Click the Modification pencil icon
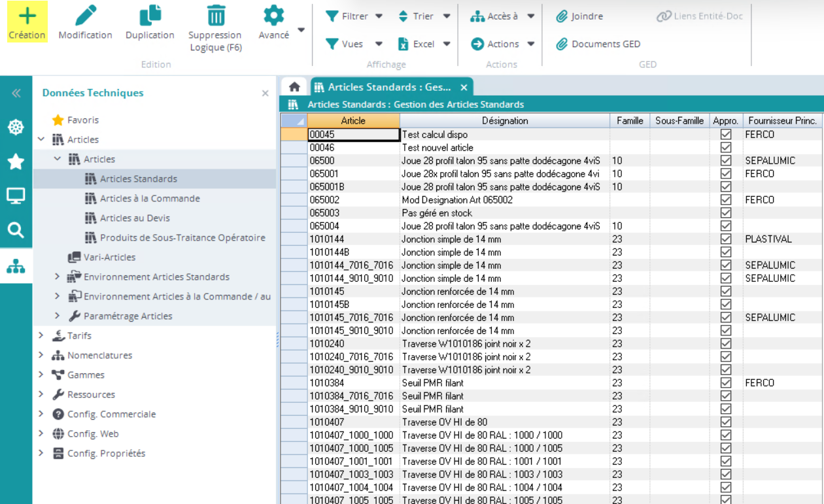The width and height of the screenshot is (824, 504). tap(85, 16)
